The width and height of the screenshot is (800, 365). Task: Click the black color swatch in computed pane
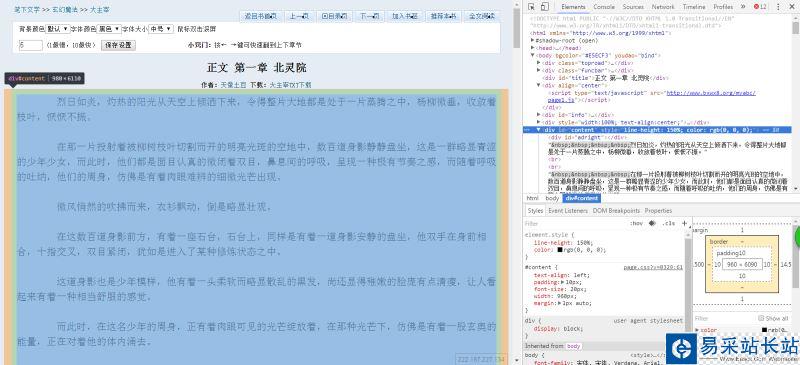[764, 330]
